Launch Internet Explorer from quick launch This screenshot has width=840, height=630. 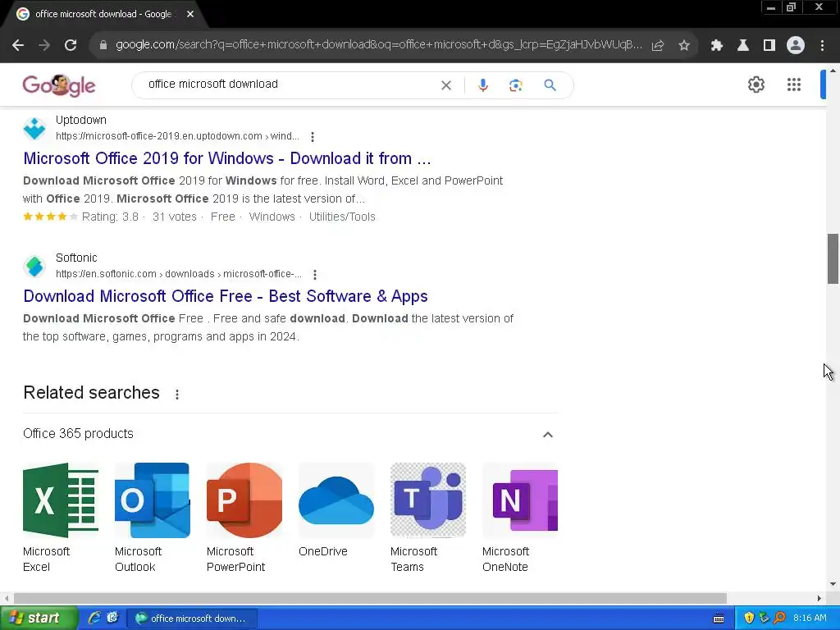94,619
